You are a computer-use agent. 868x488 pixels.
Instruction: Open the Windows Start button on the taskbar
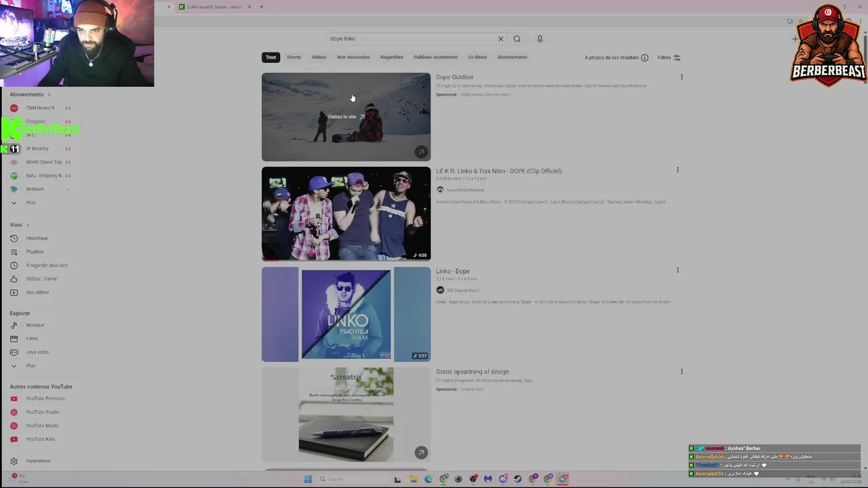pos(308,479)
